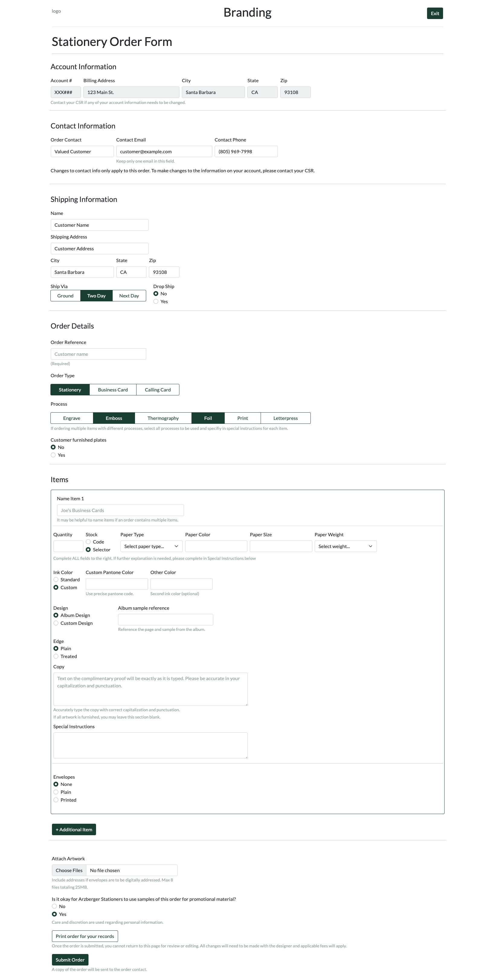Switch order type to Calling Card
Viewport: 495px width, 980px height.
point(157,390)
